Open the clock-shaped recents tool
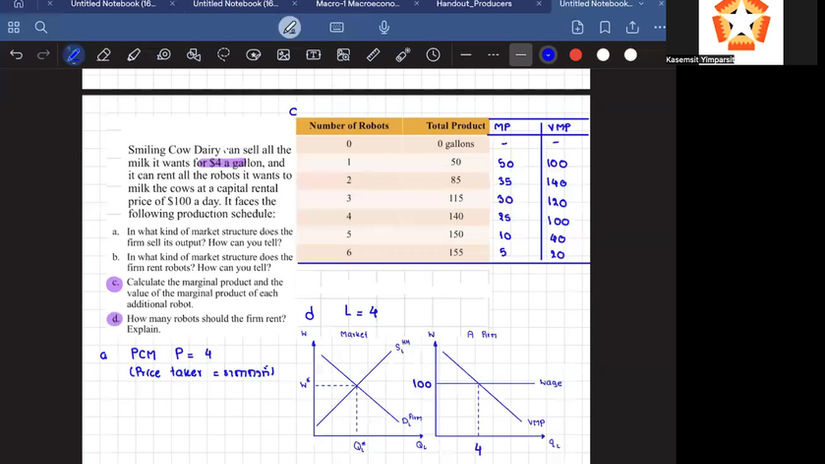825x464 pixels. [x=433, y=55]
